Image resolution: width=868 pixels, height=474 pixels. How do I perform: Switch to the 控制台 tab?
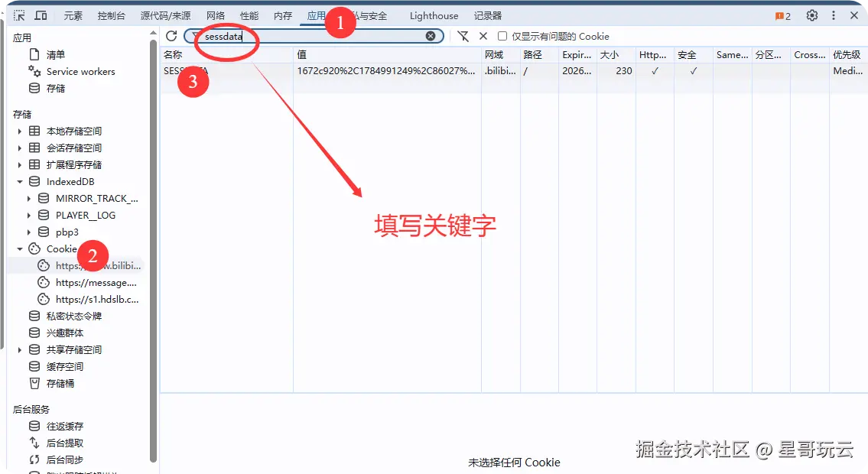tap(111, 16)
